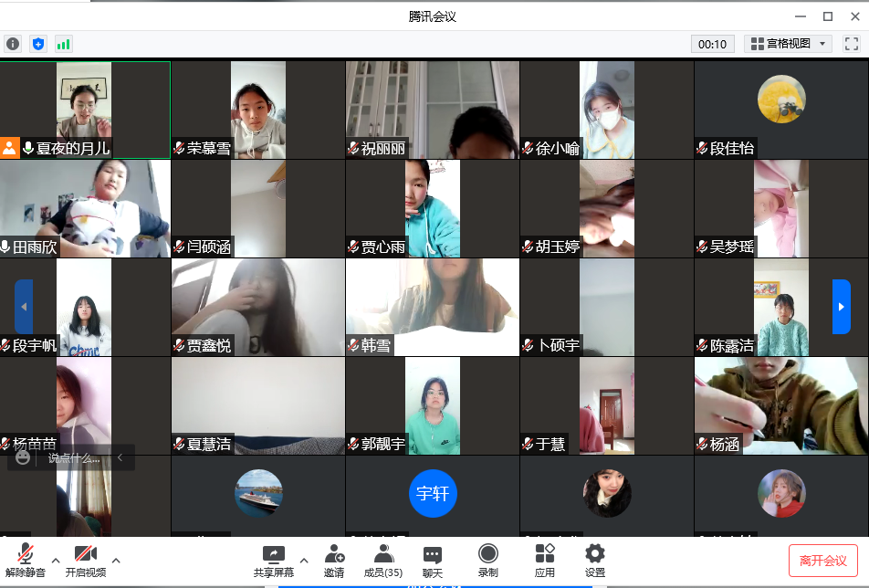Open the 聊天 chat panel
Screen dimensions: 869x588
(433, 560)
